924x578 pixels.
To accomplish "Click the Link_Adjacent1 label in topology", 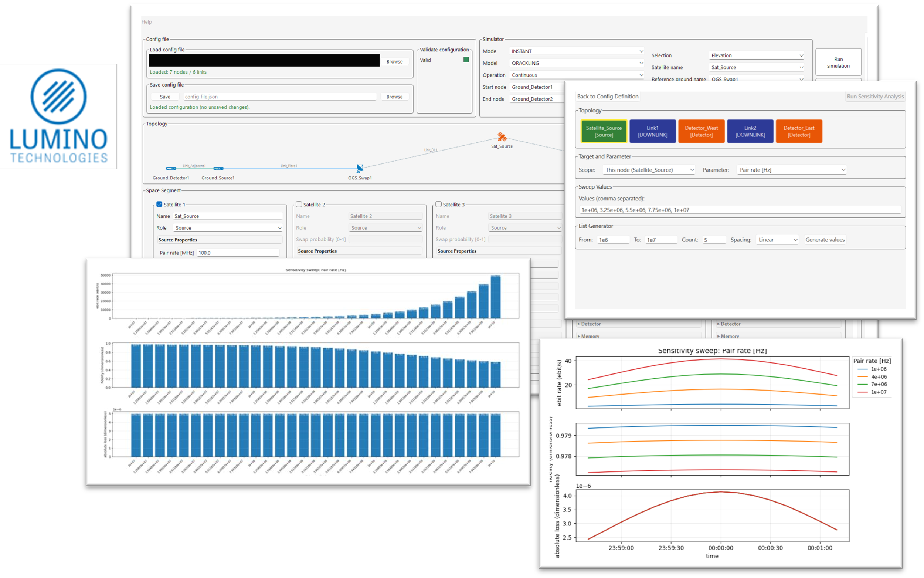I will (194, 166).
